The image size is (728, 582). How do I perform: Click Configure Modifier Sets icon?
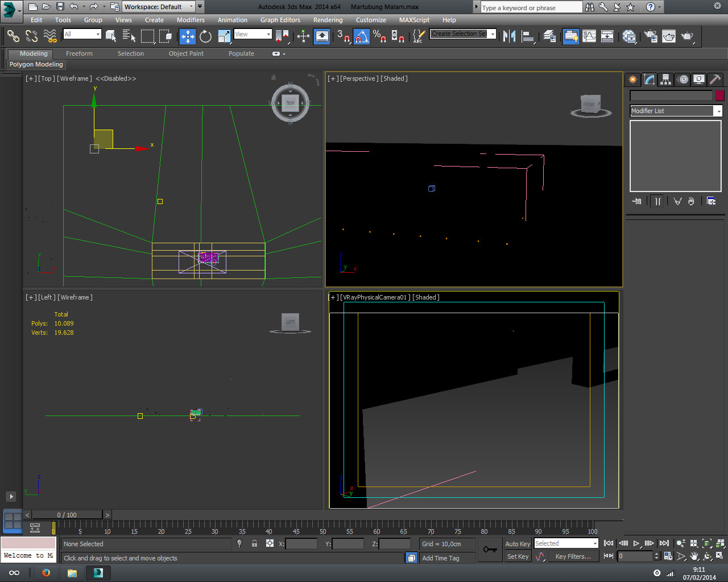coord(711,201)
